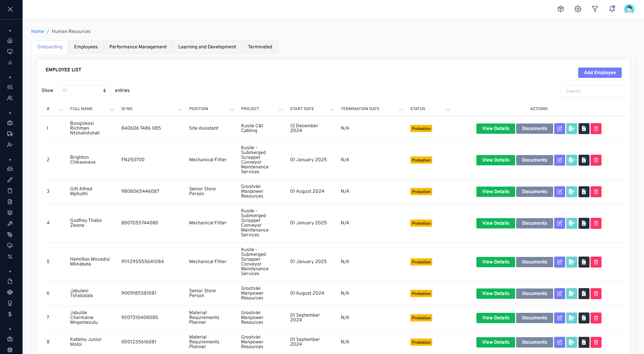Open the pencil icon in sidebar
Image resolution: width=644 pixels, height=354 pixels.
click(x=10, y=180)
